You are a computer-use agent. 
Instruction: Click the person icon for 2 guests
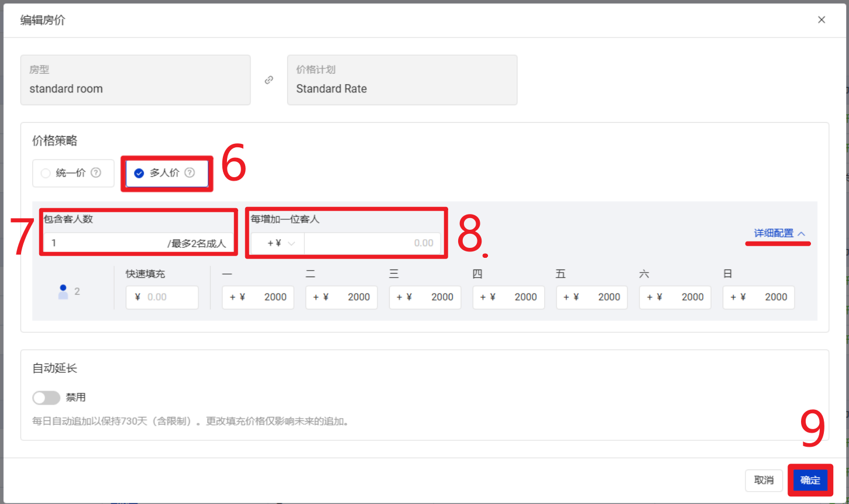pos(63,292)
